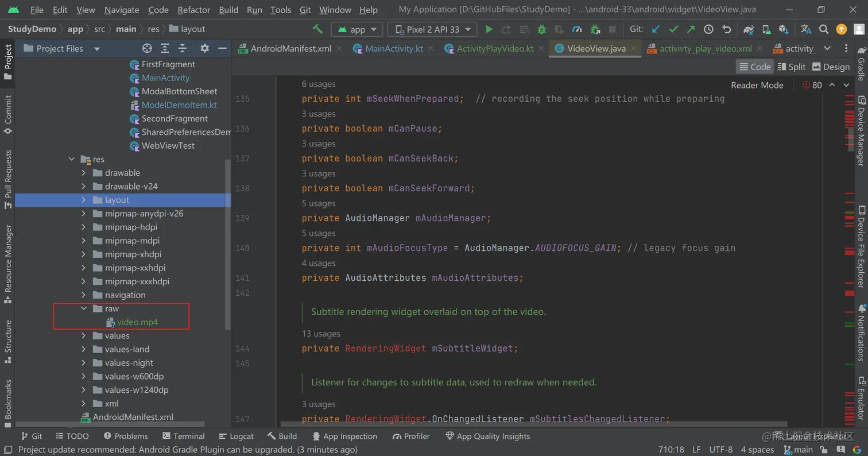Open the app run configuration dropdown

click(357, 29)
